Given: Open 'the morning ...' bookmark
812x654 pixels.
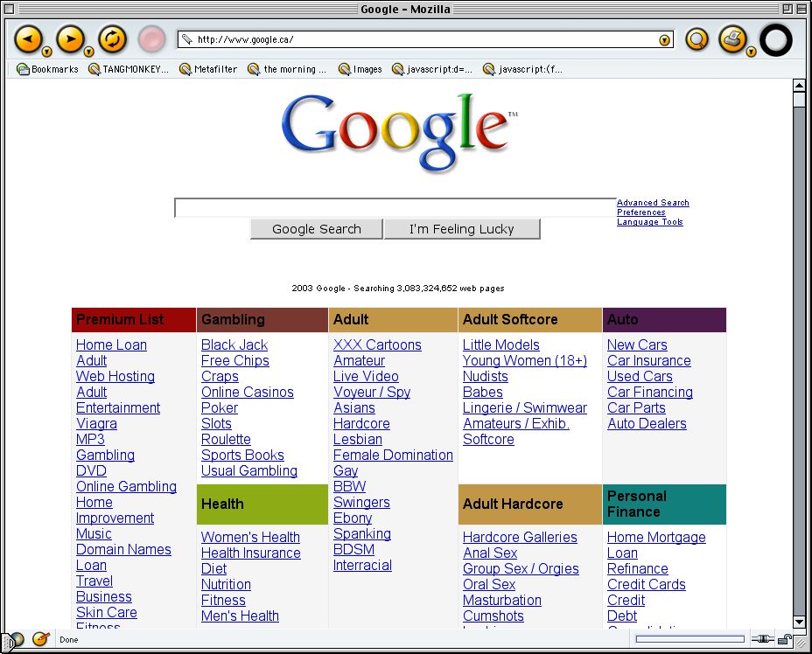Looking at the screenshot, I should [287, 69].
